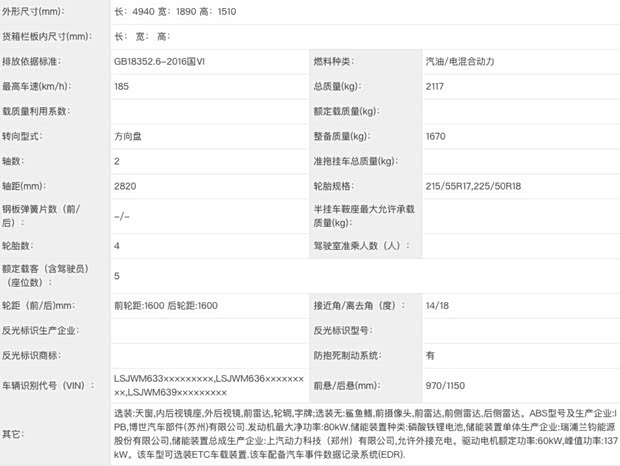
Task: Select the 接近角/离去角 value 14/18
Action: click(437, 305)
